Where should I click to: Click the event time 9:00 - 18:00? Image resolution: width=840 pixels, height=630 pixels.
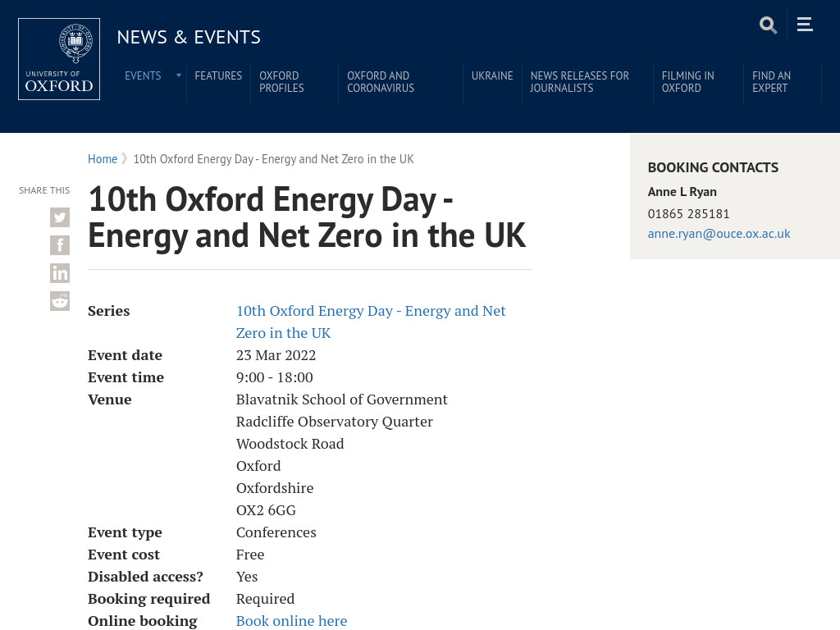point(274,377)
